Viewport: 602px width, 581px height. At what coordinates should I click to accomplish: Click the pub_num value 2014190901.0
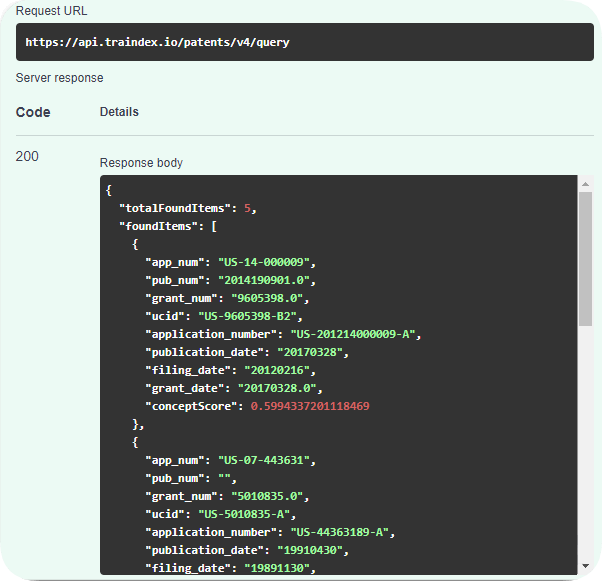click(x=267, y=280)
